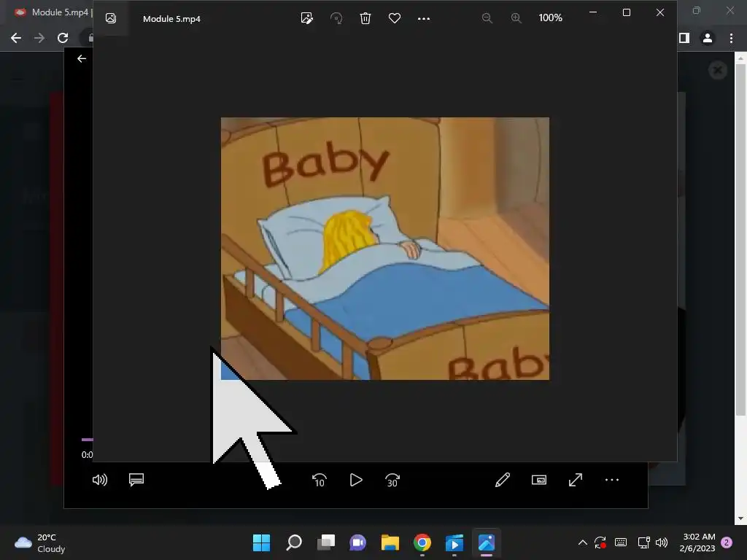Zoom out using the magnifier minus icon
This screenshot has height=560, width=747.
[487, 18]
